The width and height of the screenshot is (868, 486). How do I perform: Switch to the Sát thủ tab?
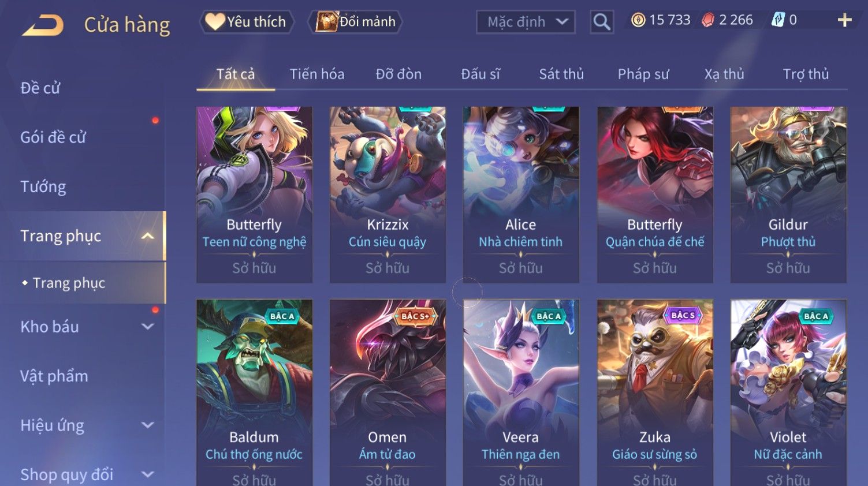tap(561, 74)
